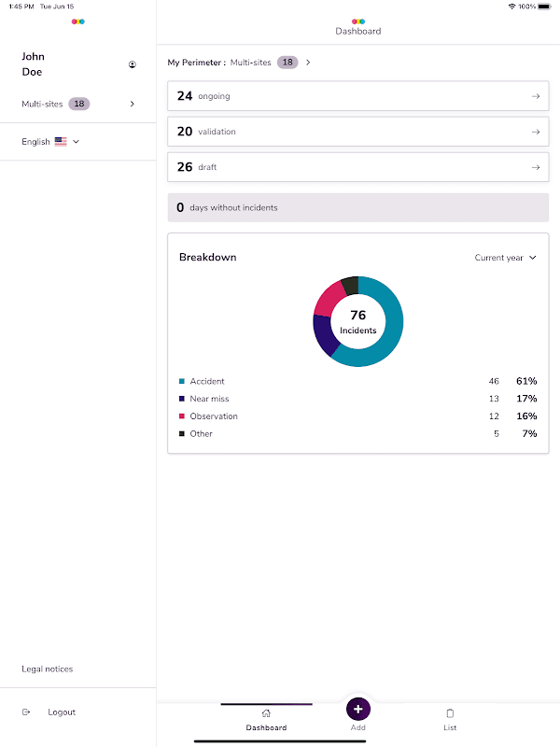Viewport: 560px width, 747px height.
Task: Open the Legal notices link
Action: 47,669
